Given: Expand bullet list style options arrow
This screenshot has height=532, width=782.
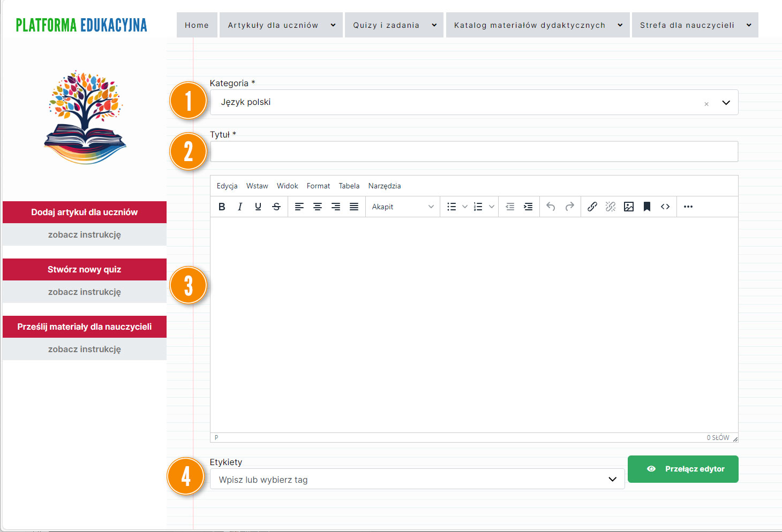Looking at the screenshot, I should [464, 207].
